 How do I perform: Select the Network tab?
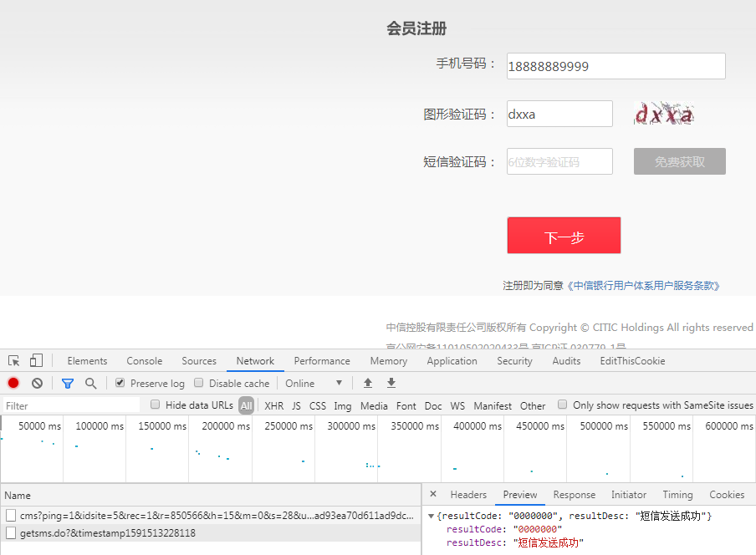pos(255,361)
